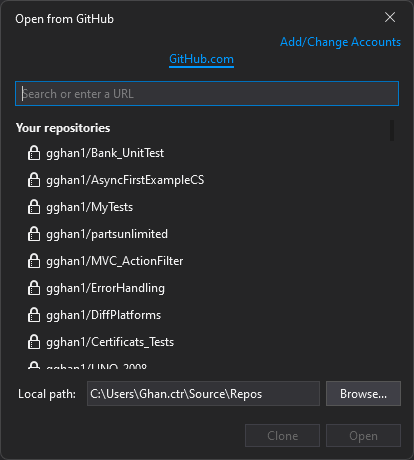Click the lock icon beside gghan1/DiffPlatforms

coord(34,315)
